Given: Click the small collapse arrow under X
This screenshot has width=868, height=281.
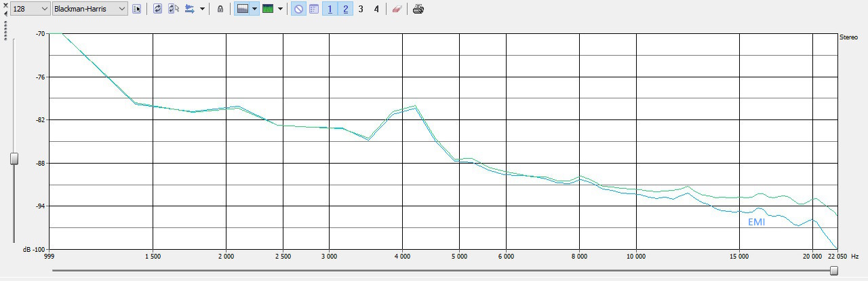Looking at the screenshot, I should (x=5, y=13).
